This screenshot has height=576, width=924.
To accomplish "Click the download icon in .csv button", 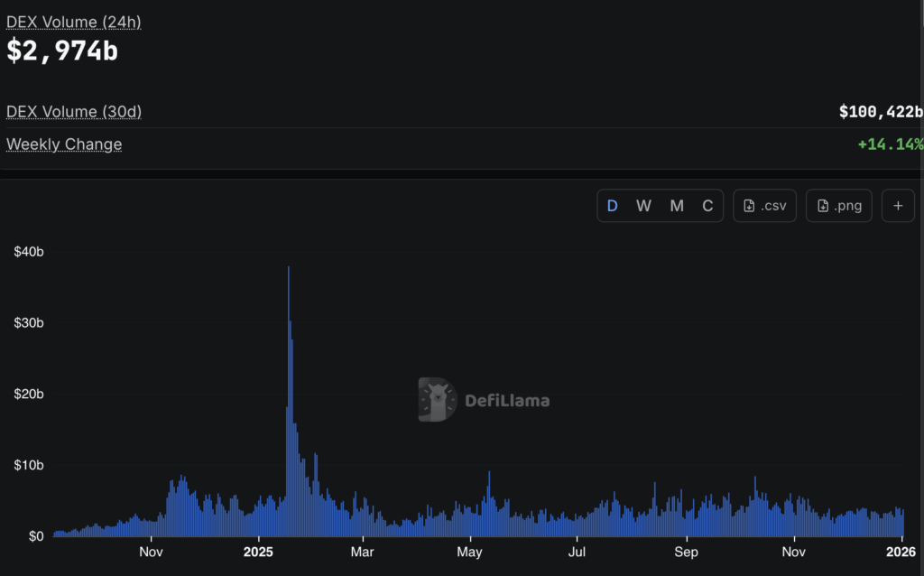I will pos(749,206).
